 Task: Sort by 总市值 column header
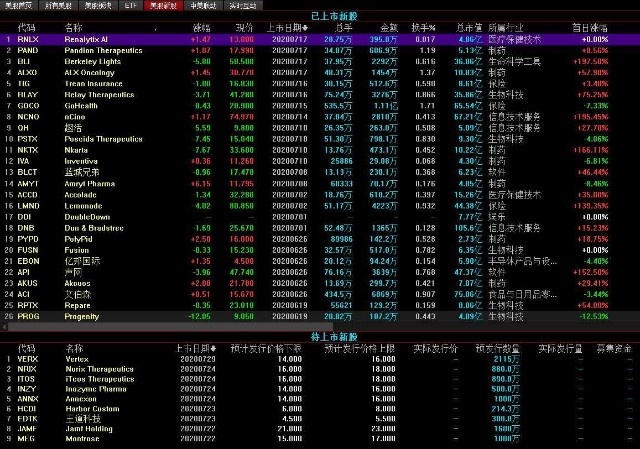(x=469, y=28)
